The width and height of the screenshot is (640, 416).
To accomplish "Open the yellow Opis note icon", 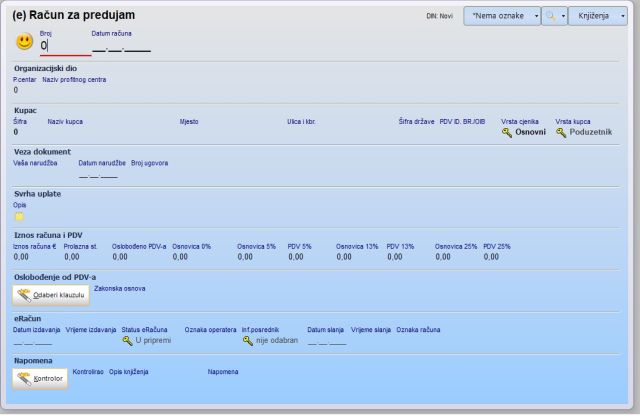I will (x=18, y=216).
